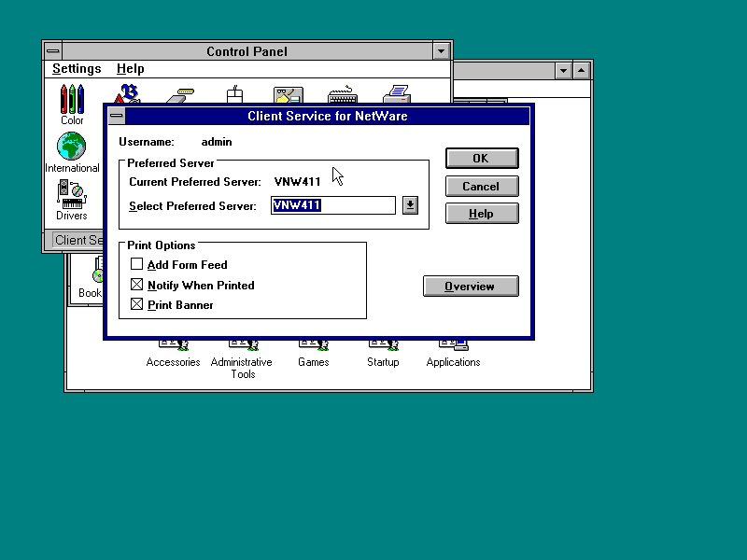This screenshot has height=560, width=747.
Task: Cancel the Client Service for NetWare dialog
Action: pyautogui.click(x=482, y=186)
